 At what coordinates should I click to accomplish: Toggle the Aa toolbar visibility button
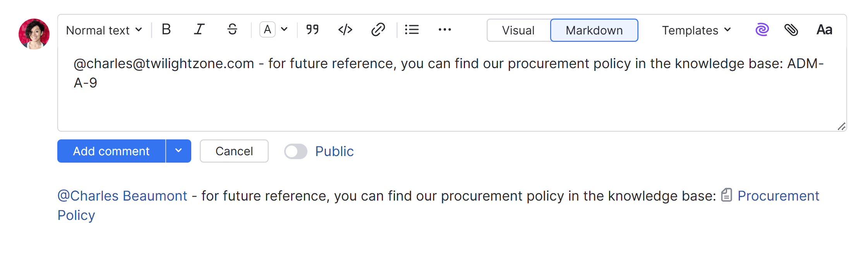point(824,29)
